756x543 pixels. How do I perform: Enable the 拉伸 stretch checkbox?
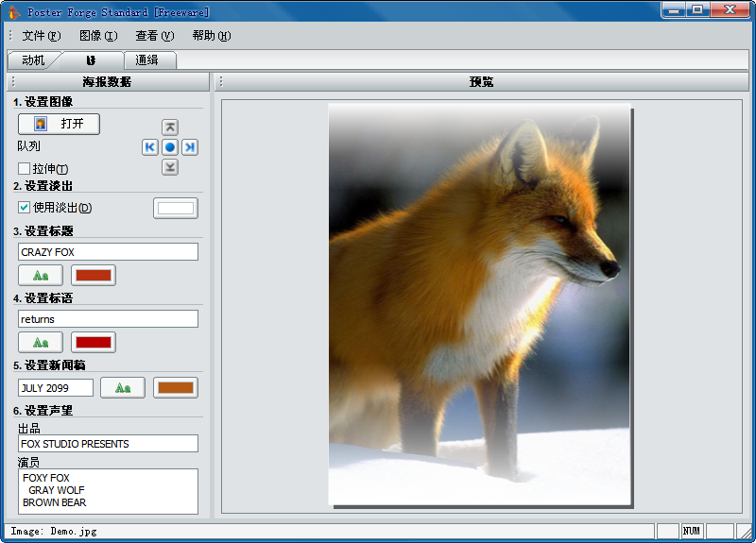click(25, 169)
